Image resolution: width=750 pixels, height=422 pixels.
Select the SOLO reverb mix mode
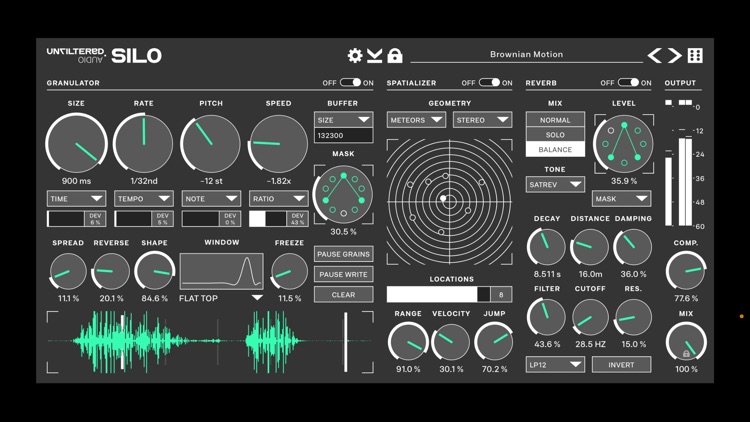click(x=555, y=134)
